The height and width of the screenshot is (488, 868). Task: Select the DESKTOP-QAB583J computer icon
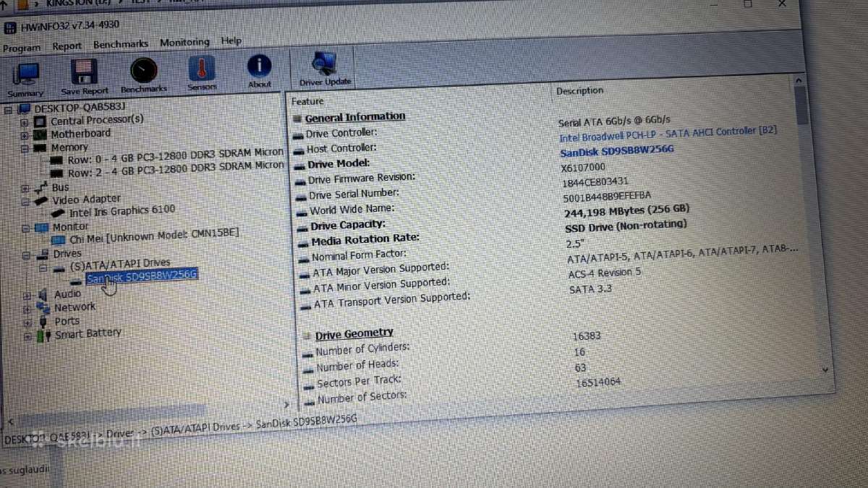coord(23,108)
